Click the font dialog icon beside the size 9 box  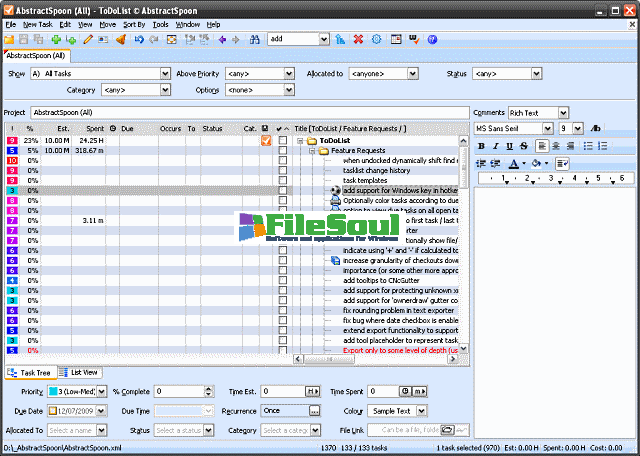(595, 128)
